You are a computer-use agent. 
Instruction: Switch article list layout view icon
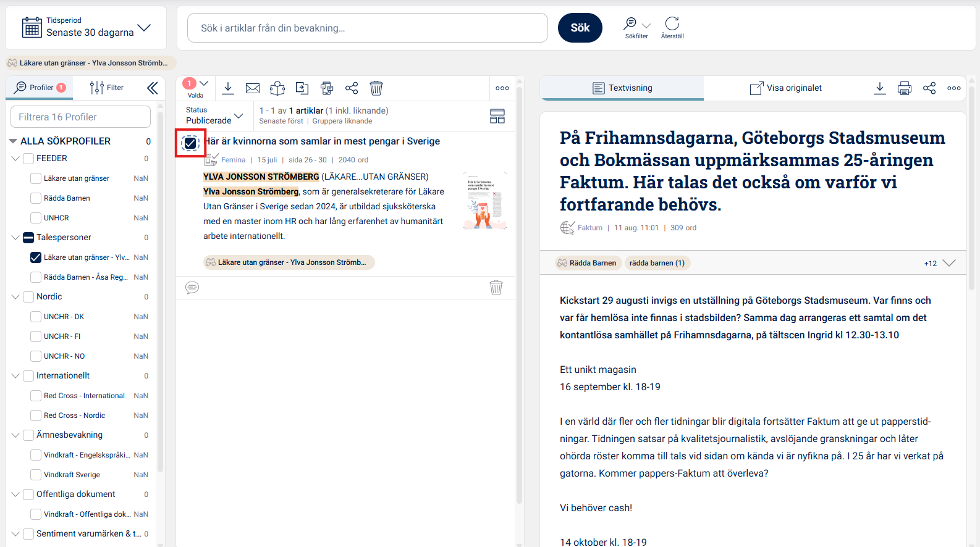coord(497,116)
